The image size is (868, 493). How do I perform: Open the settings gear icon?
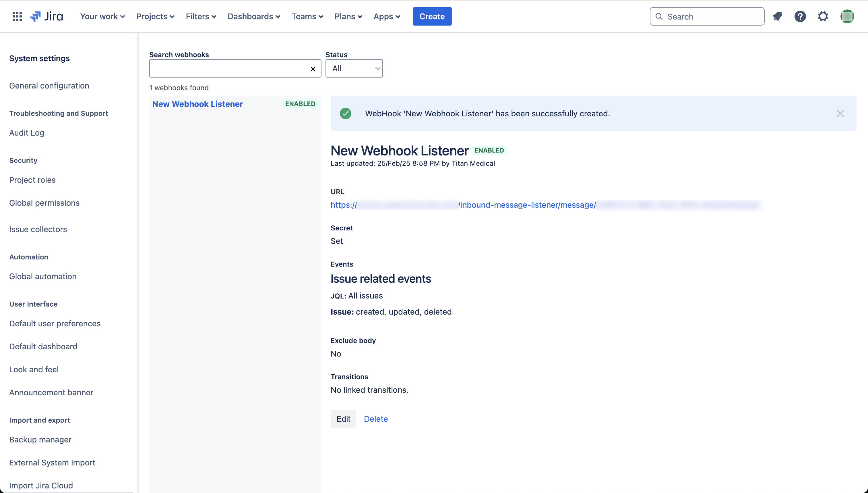(x=823, y=16)
